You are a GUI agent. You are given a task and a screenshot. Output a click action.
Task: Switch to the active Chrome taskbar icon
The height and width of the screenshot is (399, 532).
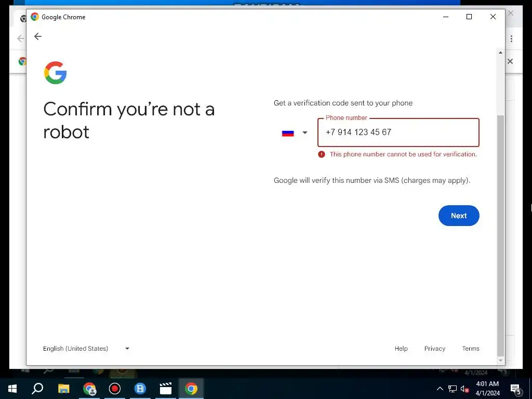pyautogui.click(x=191, y=389)
